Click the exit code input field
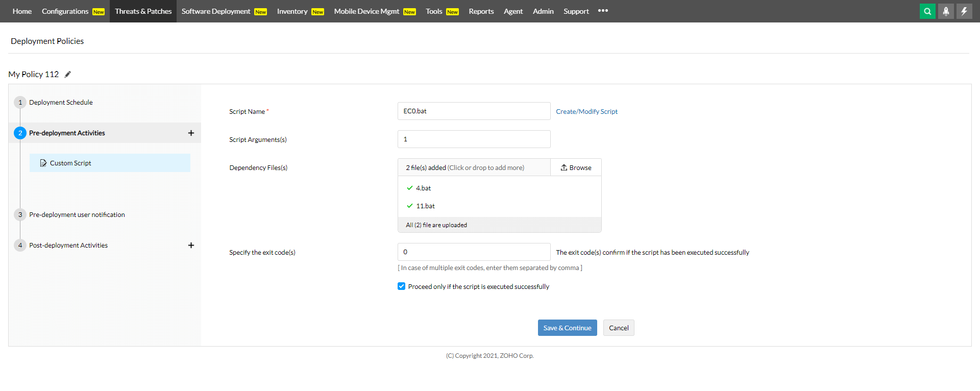 click(474, 252)
